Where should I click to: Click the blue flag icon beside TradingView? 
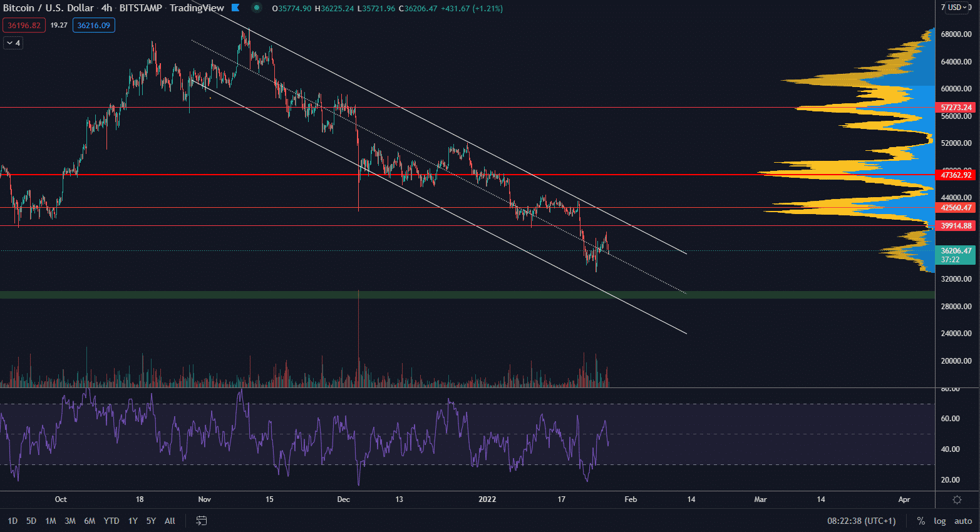click(235, 8)
